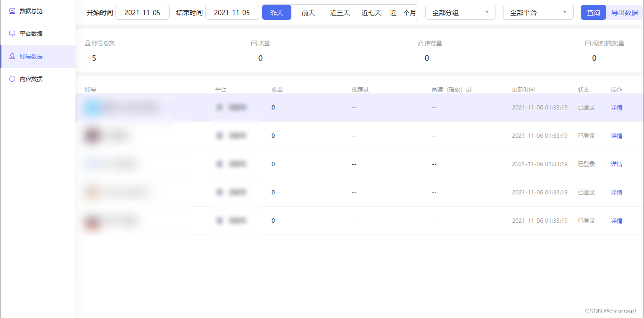The width and height of the screenshot is (644, 318).
Task: Open 详情 for the first account row
Action: click(x=617, y=108)
